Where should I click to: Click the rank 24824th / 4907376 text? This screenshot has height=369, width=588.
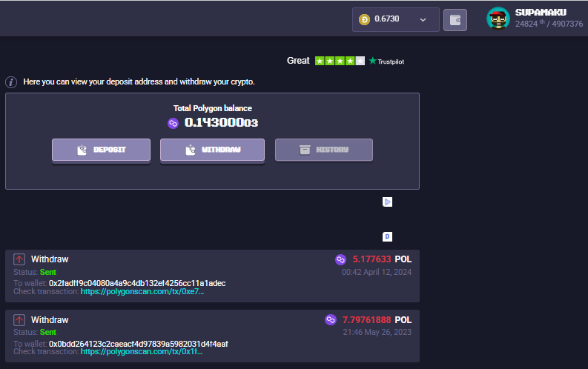pos(549,24)
